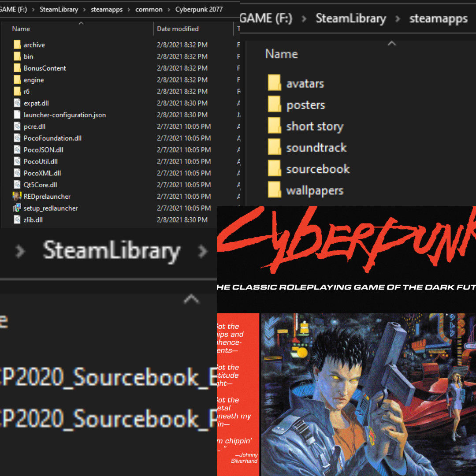Go to steamapps in the path above the avatars list
This screenshot has height=476, width=476.
point(439,19)
